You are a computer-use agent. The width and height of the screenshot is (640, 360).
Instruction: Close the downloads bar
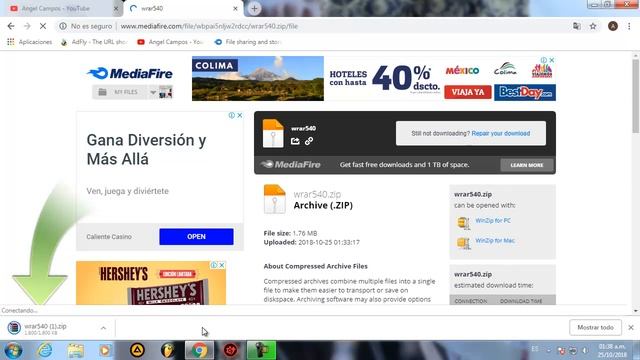click(631, 328)
